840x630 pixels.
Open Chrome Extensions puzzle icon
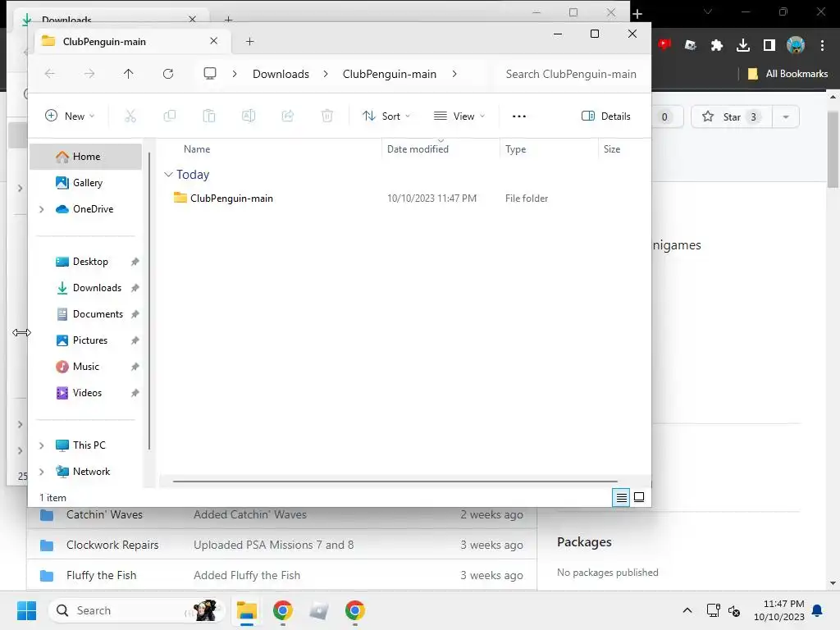pos(716,46)
